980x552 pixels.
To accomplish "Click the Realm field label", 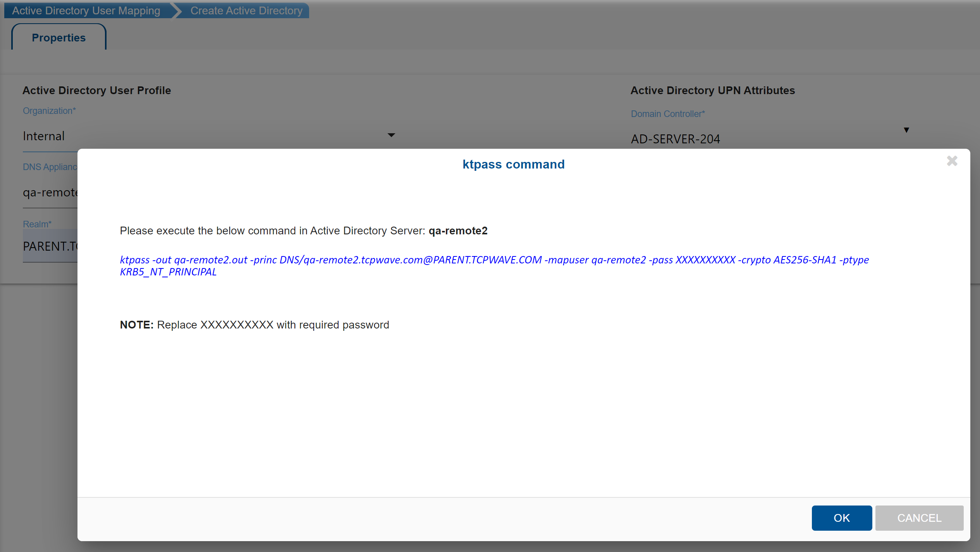I will (x=37, y=224).
